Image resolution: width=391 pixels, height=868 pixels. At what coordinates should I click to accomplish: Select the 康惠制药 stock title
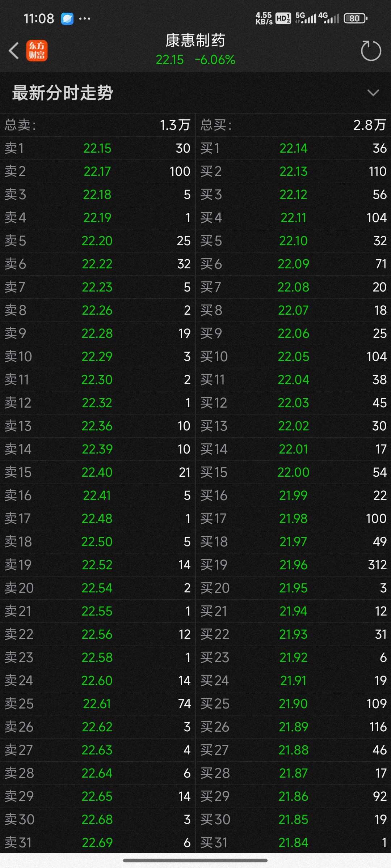(x=195, y=40)
